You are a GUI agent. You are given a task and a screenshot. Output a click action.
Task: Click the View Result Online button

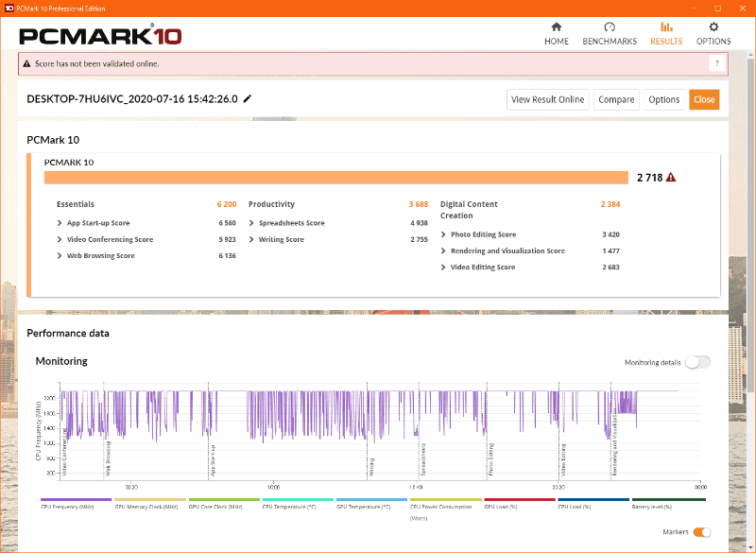point(547,98)
